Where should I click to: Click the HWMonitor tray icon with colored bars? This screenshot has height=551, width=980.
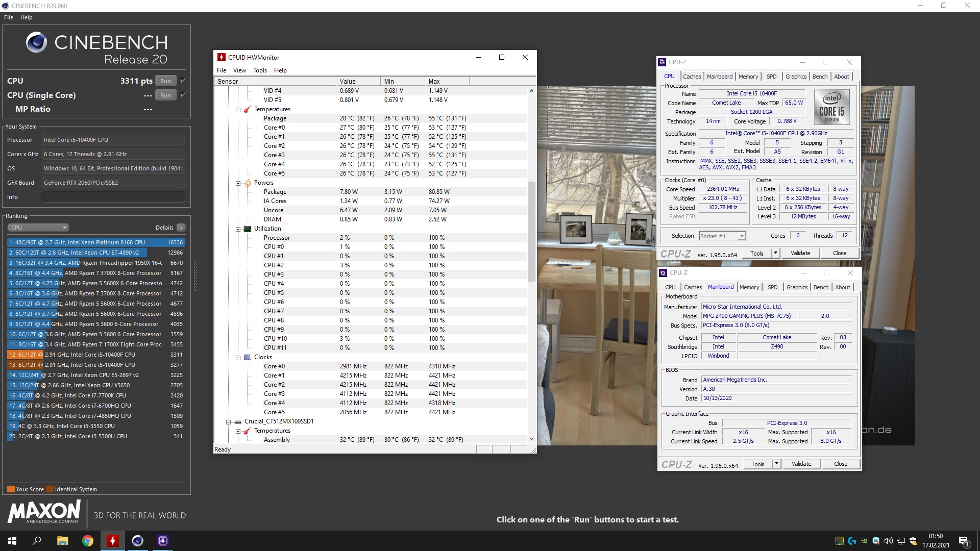[839, 541]
